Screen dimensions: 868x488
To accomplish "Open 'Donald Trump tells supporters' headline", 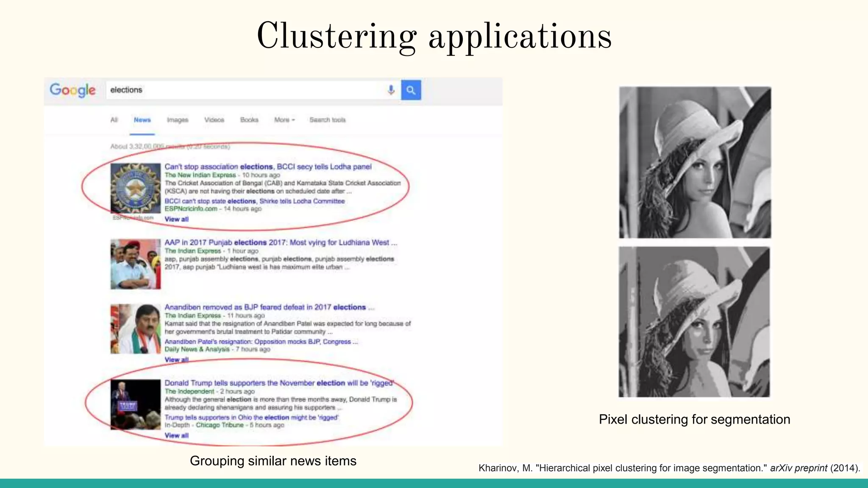I will tap(279, 383).
